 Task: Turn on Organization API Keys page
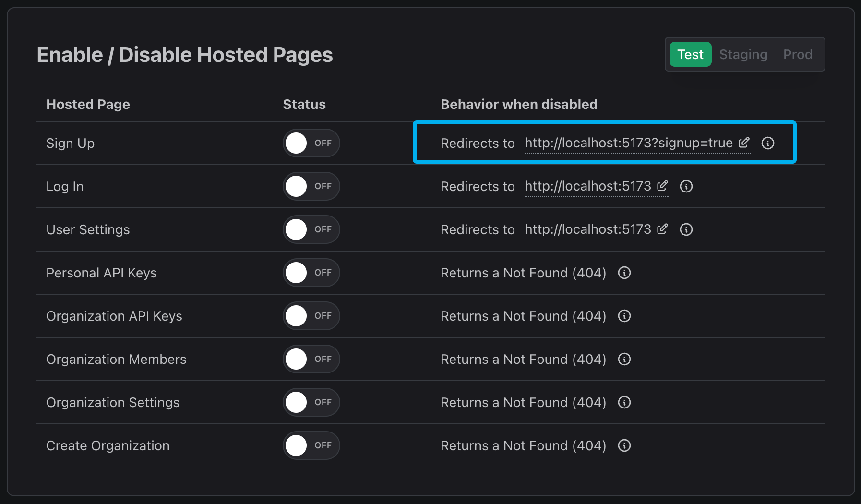point(311,316)
